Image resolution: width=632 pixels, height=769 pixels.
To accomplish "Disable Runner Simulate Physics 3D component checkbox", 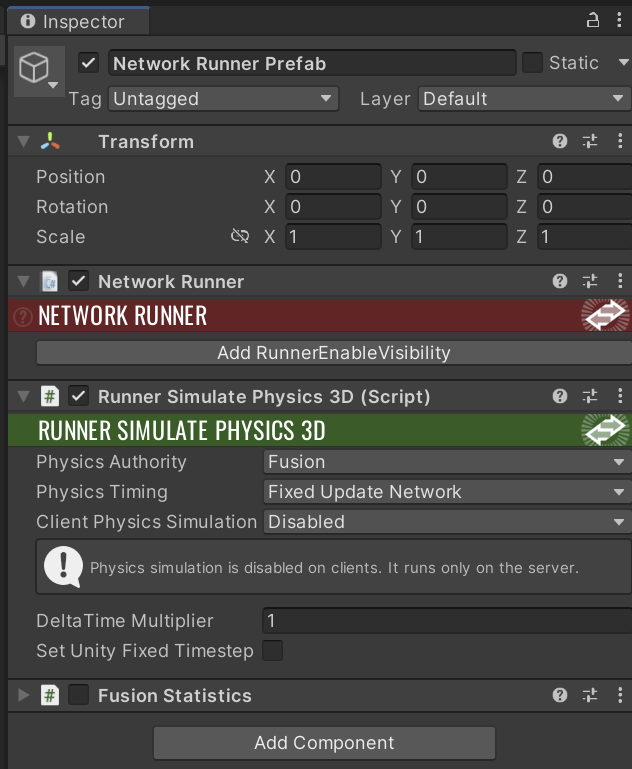I will tap(78, 396).
